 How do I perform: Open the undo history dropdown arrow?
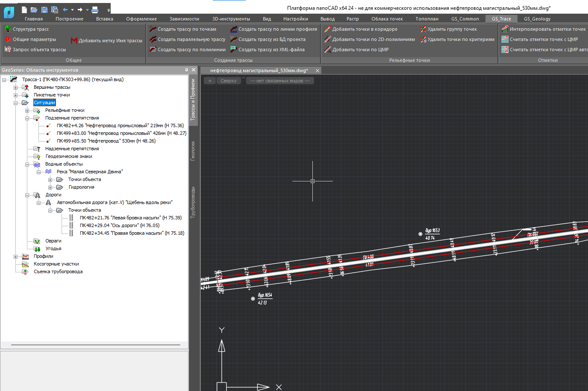click(x=72, y=9)
